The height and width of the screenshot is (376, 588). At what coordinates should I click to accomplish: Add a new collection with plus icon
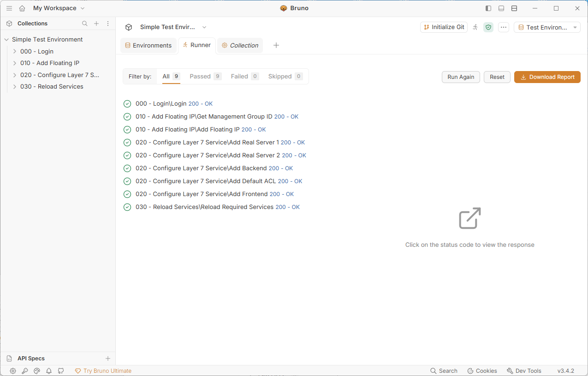coord(96,24)
